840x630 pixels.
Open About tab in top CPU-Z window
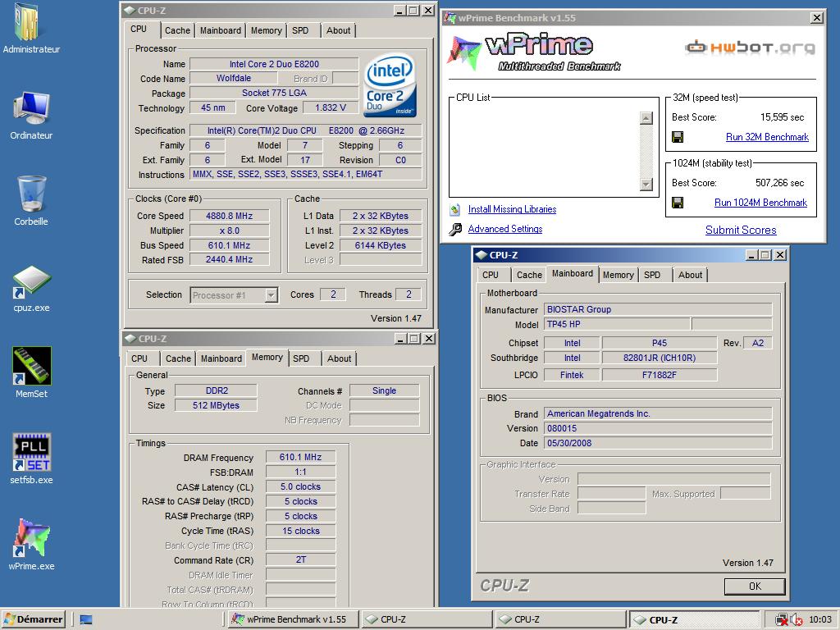339,30
